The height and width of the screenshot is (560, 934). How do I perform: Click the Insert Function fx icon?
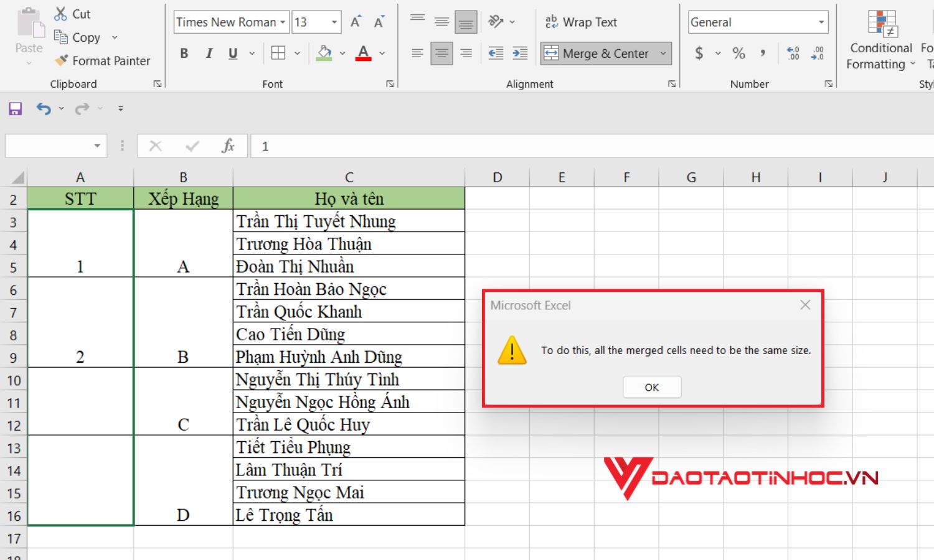228,146
